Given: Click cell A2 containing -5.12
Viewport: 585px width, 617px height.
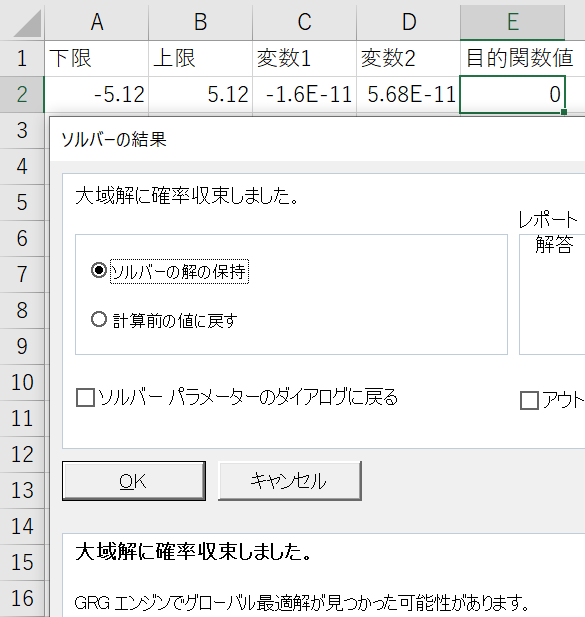Looking at the screenshot, I should [x=97, y=94].
